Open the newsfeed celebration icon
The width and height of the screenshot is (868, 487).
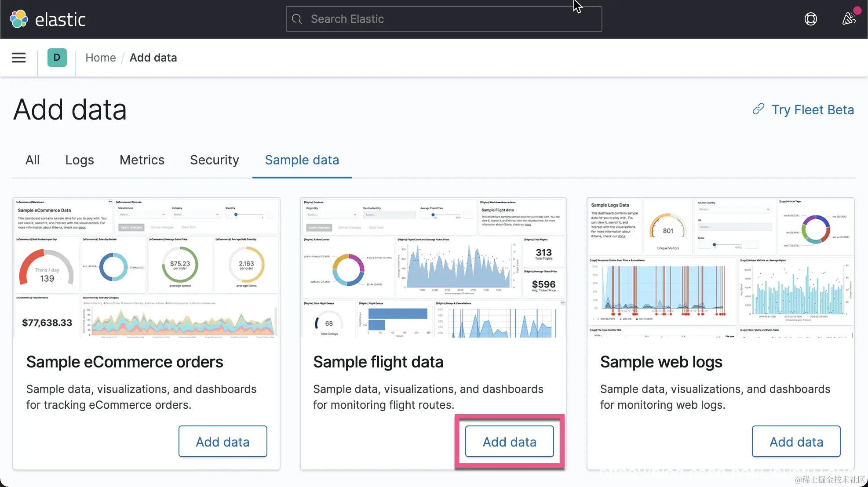(849, 19)
